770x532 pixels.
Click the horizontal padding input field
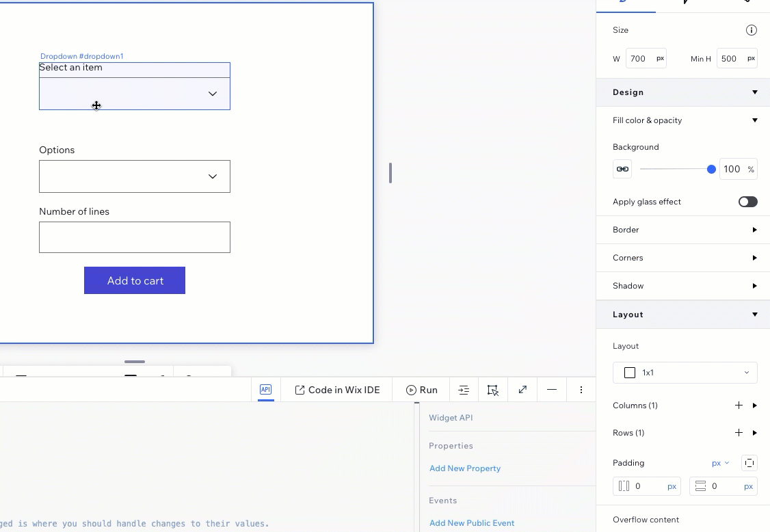(x=647, y=486)
